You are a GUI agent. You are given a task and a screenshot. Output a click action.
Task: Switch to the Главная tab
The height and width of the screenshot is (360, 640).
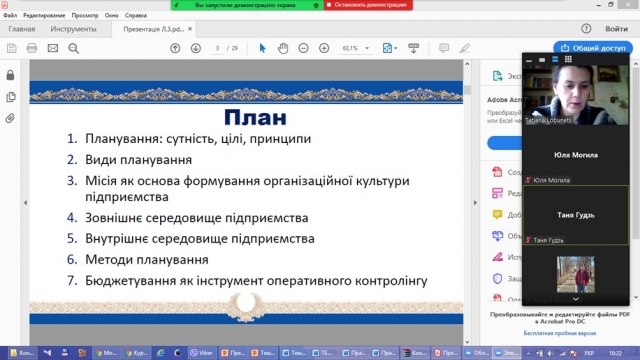click(x=22, y=29)
